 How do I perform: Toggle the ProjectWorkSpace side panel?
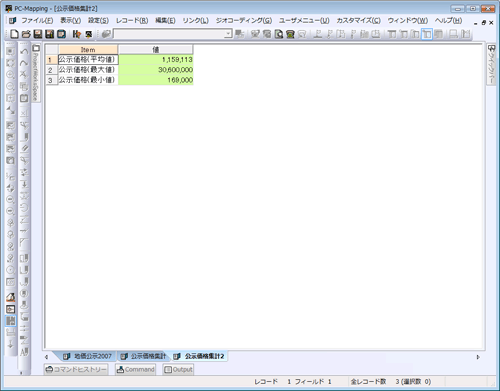click(36, 73)
